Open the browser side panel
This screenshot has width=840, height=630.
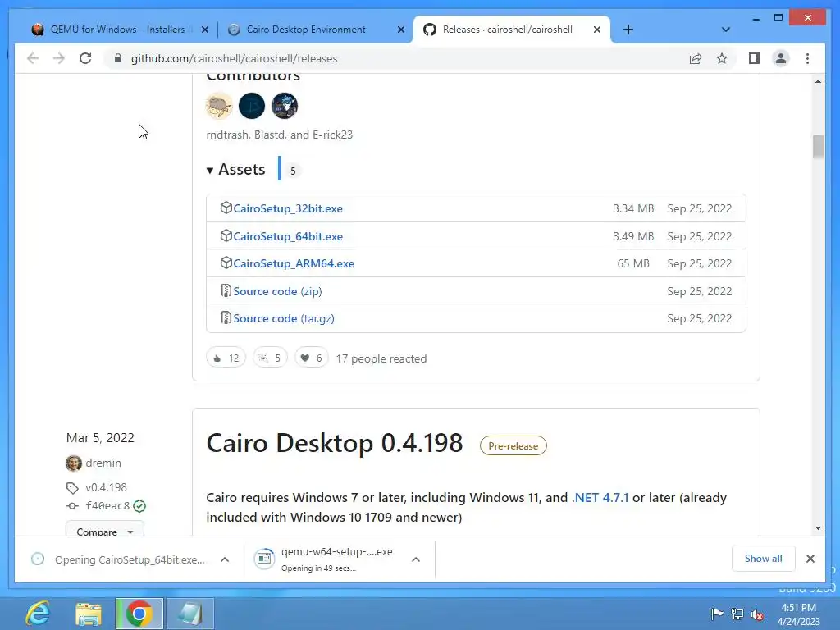point(755,58)
